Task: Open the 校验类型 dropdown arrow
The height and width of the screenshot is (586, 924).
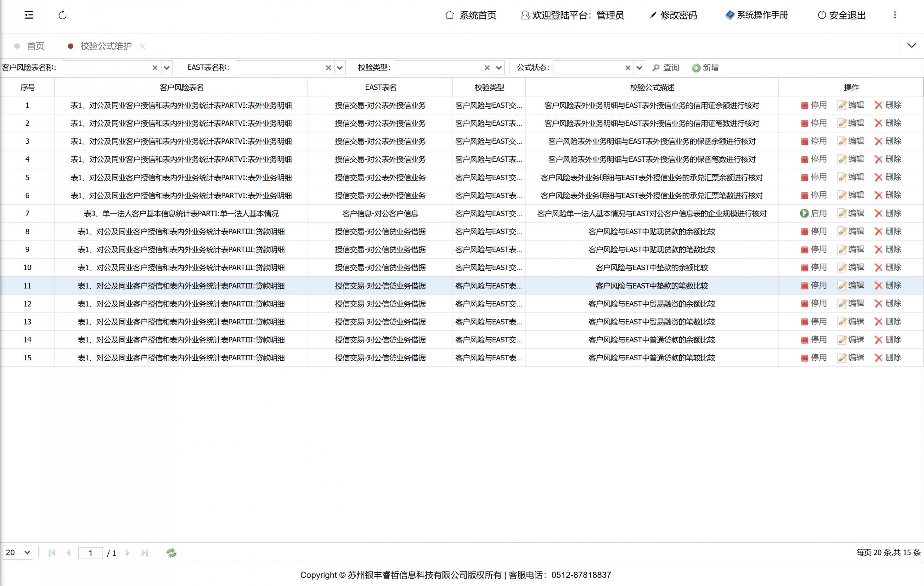Action: point(498,68)
